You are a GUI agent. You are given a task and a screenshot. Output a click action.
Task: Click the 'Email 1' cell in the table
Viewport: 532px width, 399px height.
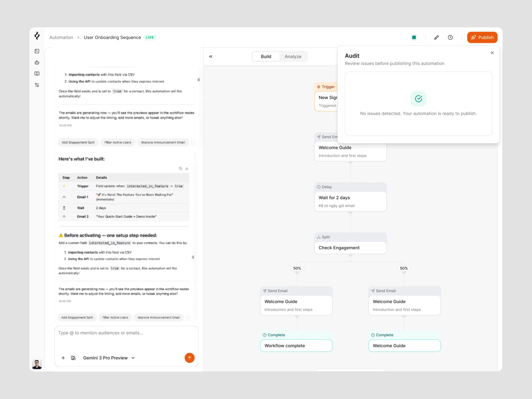coord(83,197)
